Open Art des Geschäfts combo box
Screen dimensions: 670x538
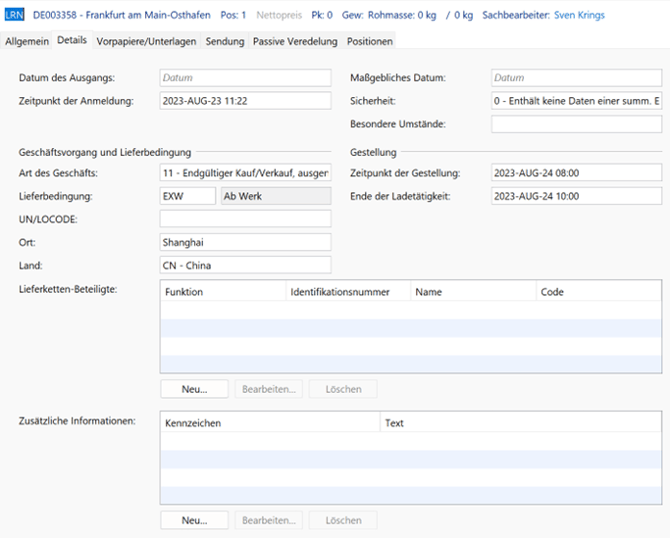tap(245, 173)
